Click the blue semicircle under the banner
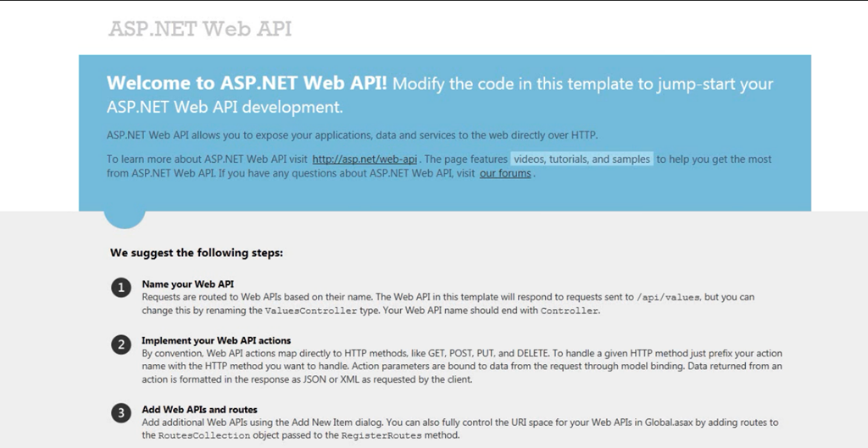Viewport: 868px width, 448px height. [x=125, y=220]
